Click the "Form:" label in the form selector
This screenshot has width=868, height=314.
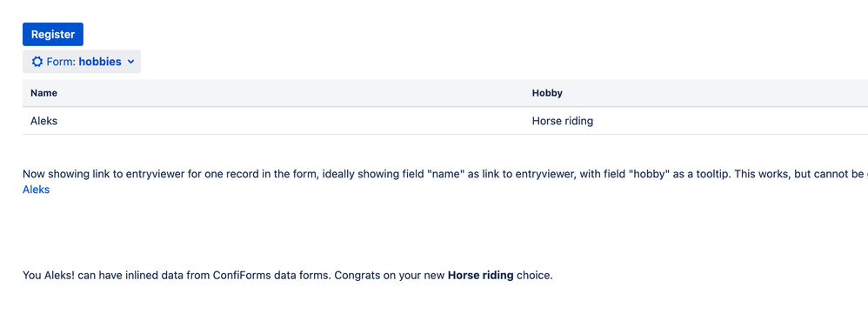click(61, 62)
